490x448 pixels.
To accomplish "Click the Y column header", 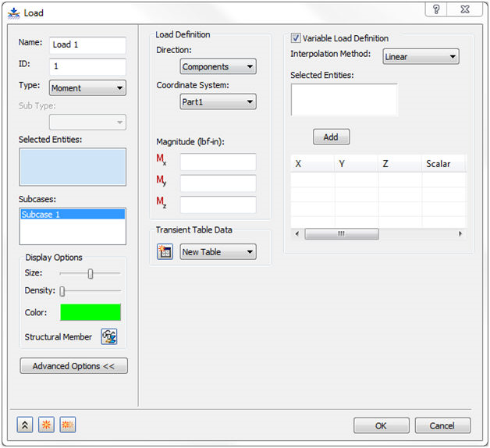I will coord(356,163).
